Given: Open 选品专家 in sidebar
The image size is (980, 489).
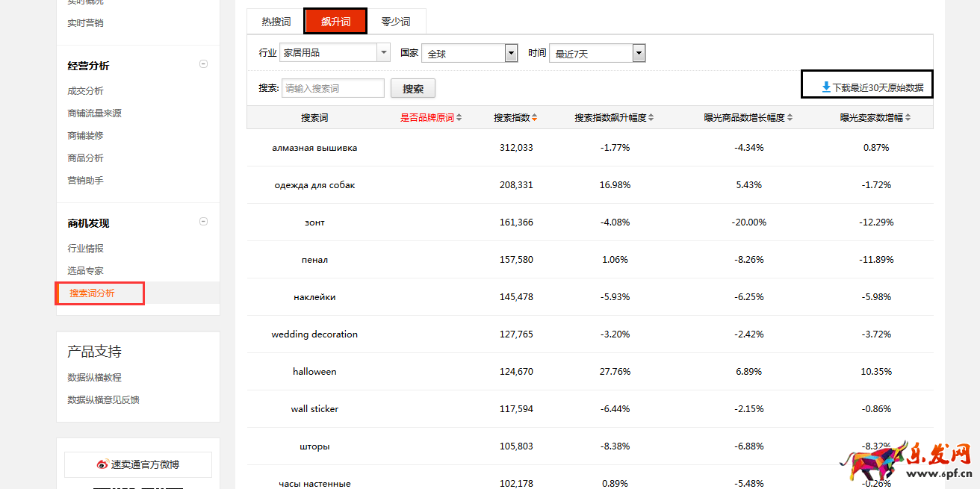Looking at the screenshot, I should pos(85,271).
